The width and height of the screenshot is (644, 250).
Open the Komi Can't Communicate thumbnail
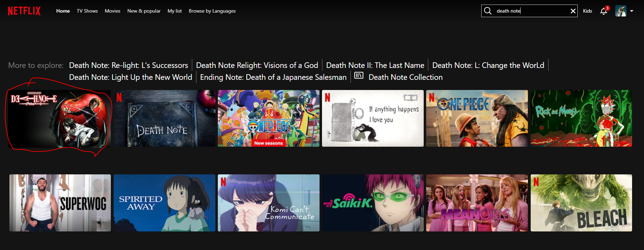269,203
